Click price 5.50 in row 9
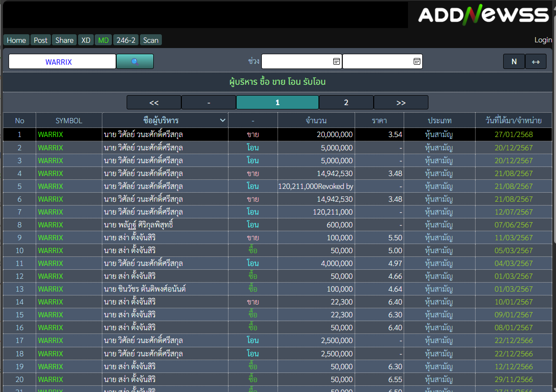The width and height of the screenshot is (556, 392). 395,237
